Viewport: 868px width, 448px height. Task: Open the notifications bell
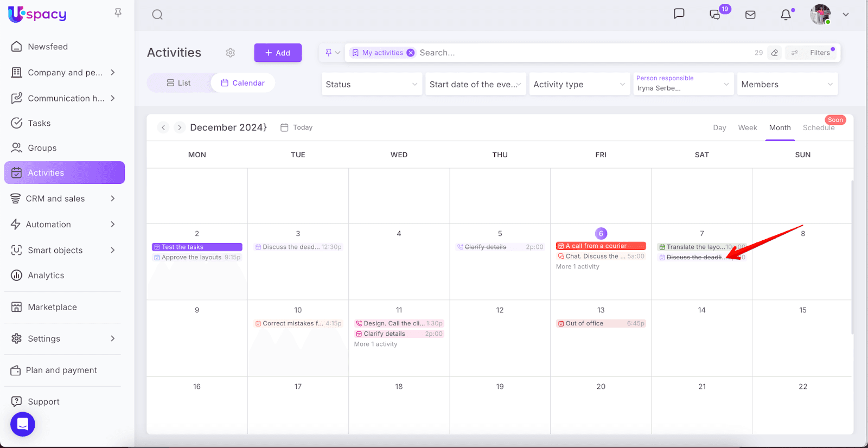786,15
